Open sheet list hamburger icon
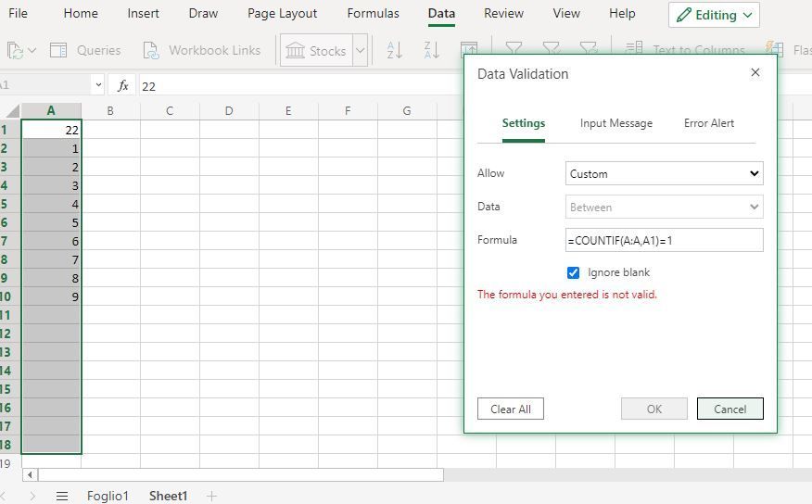 point(62,496)
